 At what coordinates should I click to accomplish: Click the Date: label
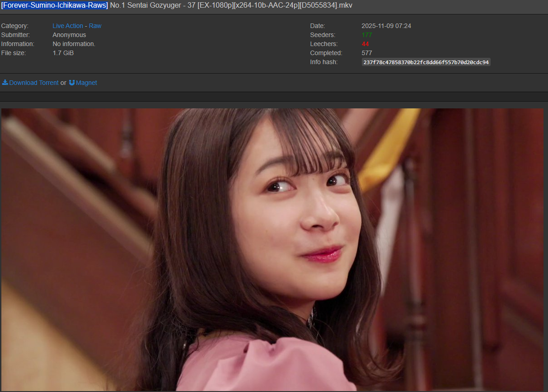[x=318, y=26]
